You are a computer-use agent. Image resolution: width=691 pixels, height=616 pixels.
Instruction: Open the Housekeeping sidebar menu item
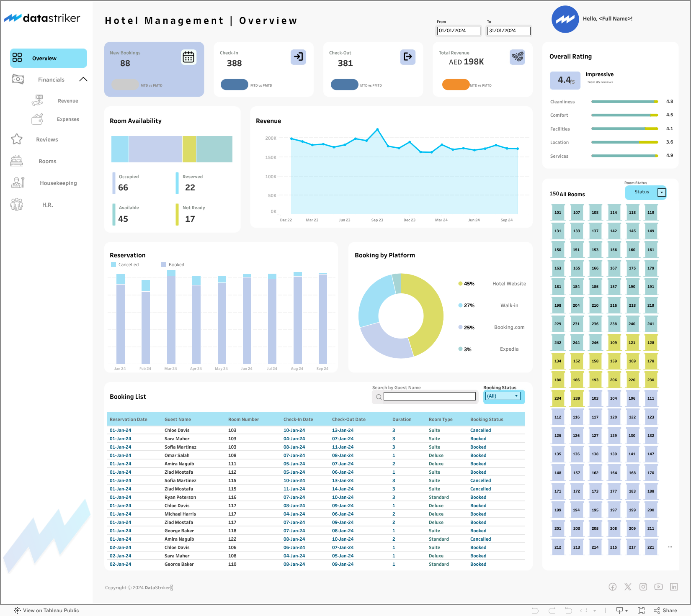(58, 183)
